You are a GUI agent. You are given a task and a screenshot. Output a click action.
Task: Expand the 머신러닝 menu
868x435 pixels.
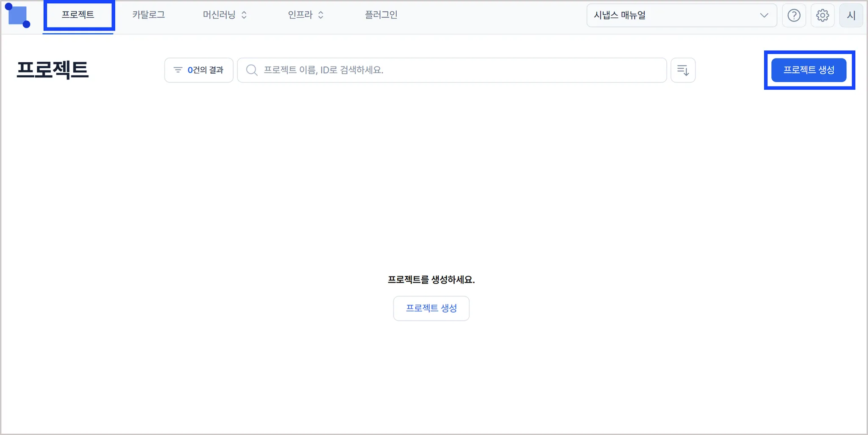tap(225, 15)
